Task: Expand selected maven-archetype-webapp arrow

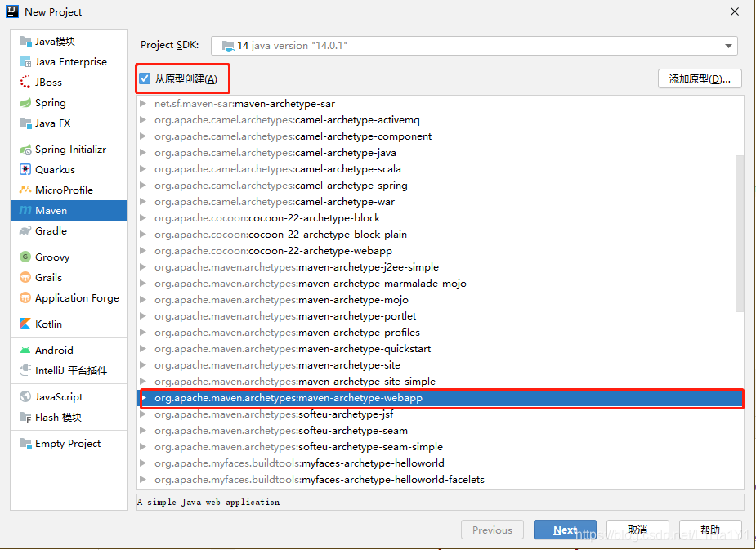Action: tap(144, 398)
